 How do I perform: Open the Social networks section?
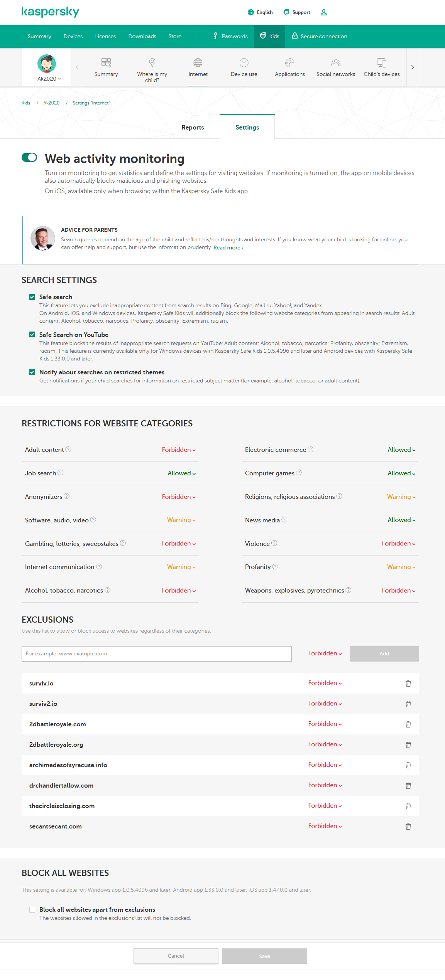click(x=336, y=68)
